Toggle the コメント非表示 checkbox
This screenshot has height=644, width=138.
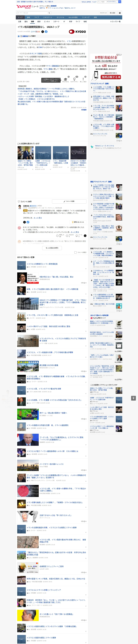click(x=75, y=252)
